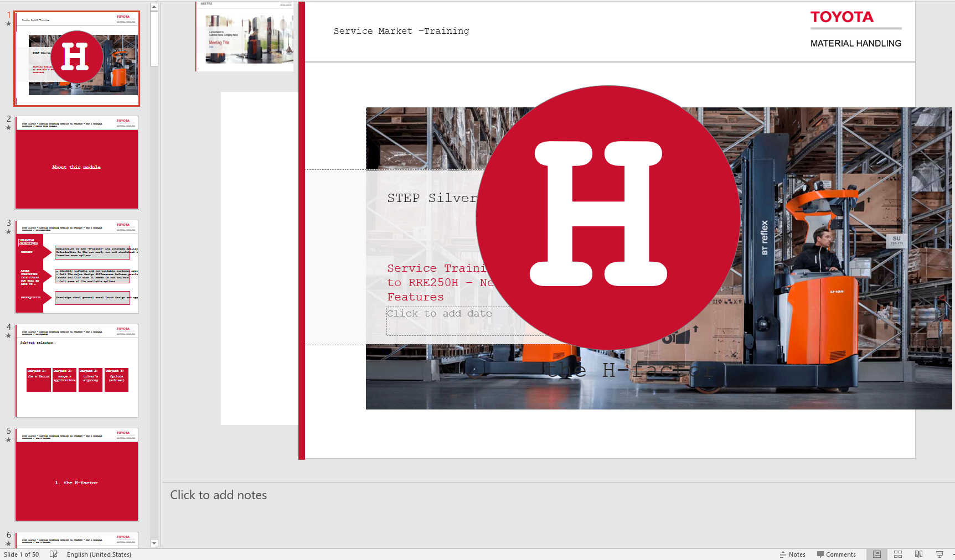Screen dimensions: 955x560
Task: Click 'Service Market -Training' header text
Action: point(401,31)
